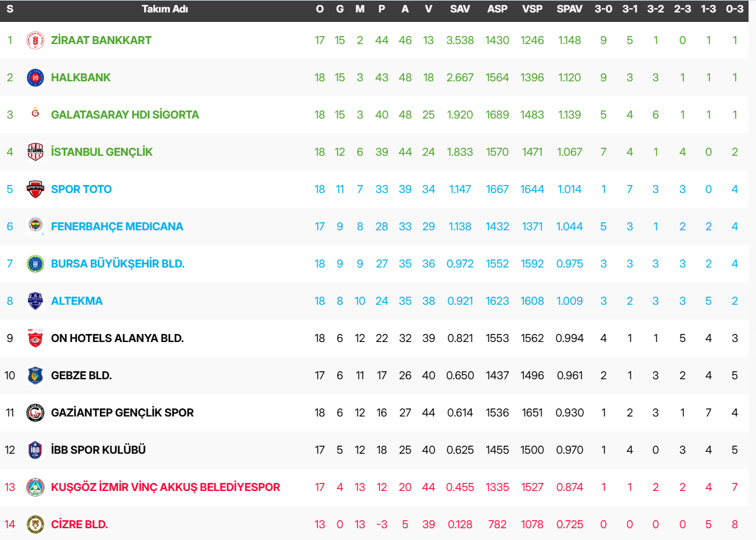Open İBB SPOR KULÜBÜ link

pos(98,450)
